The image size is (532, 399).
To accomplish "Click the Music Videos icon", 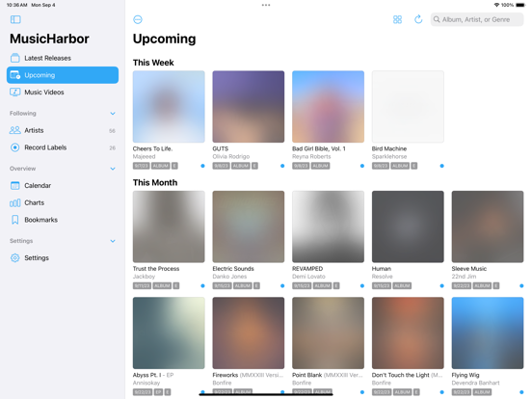I will [x=14, y=92].
